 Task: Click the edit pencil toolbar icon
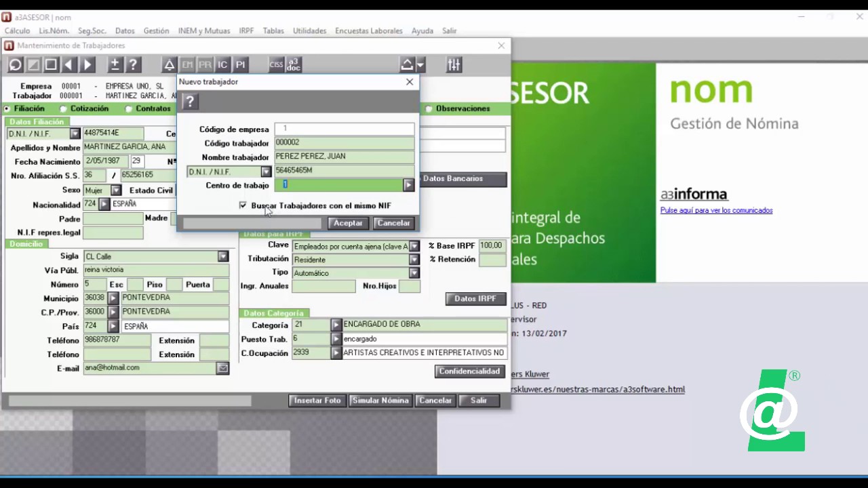click(33, 65)
